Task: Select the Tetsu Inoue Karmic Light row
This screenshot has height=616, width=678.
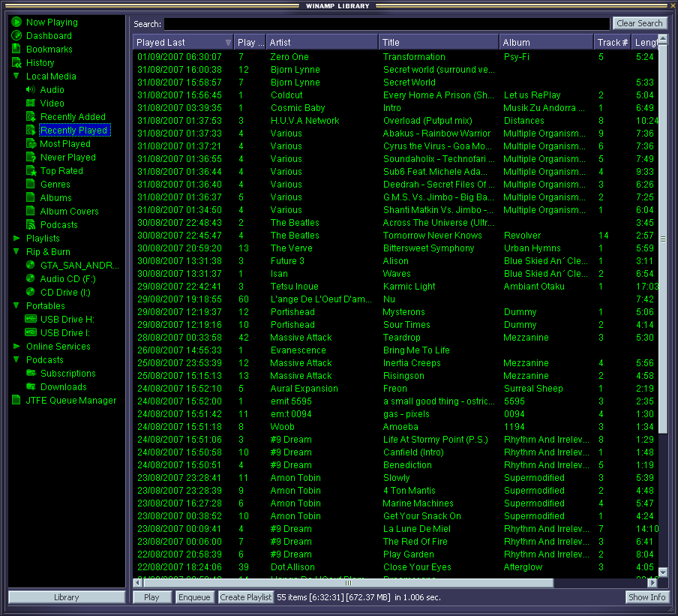Action: (x=396, y=287)
